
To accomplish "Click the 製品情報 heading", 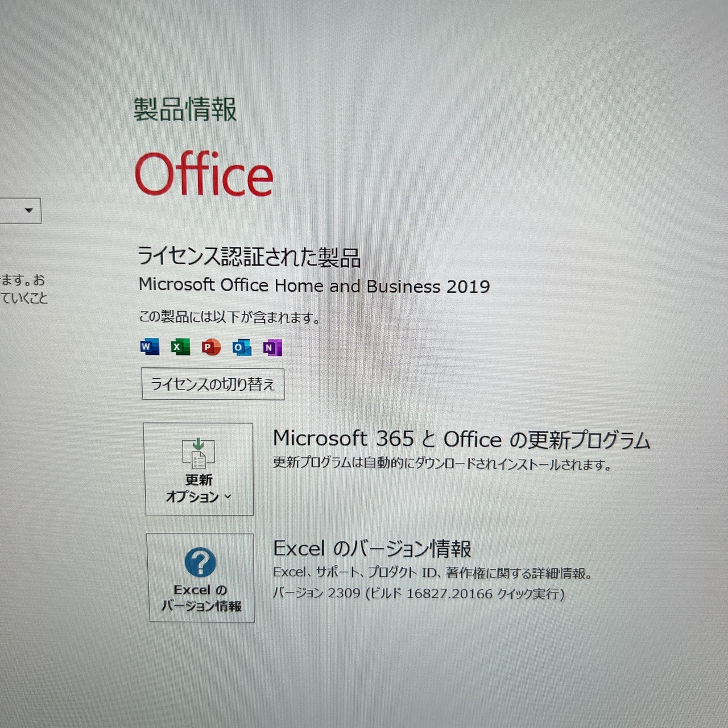I will pyautogui.click(x=185, y=109).
